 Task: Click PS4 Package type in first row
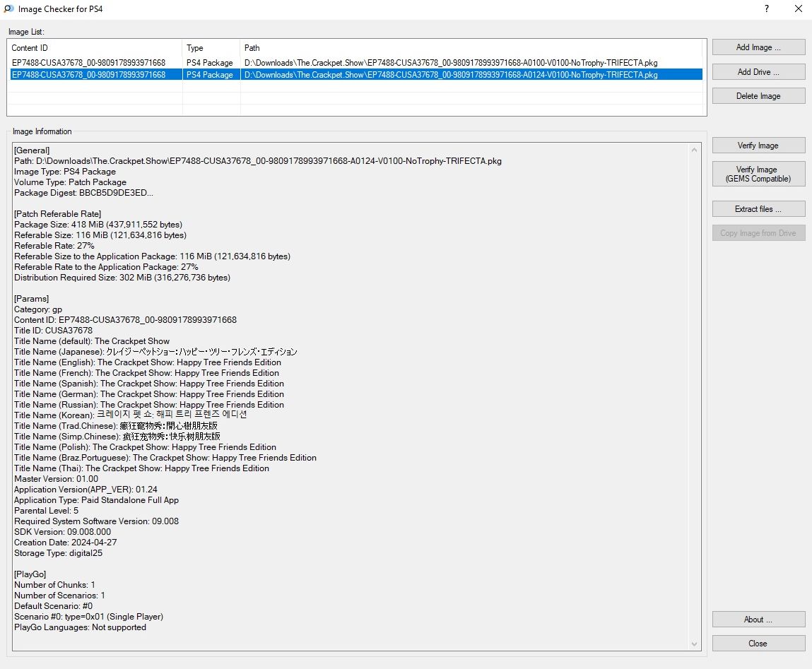coord(210,63)
